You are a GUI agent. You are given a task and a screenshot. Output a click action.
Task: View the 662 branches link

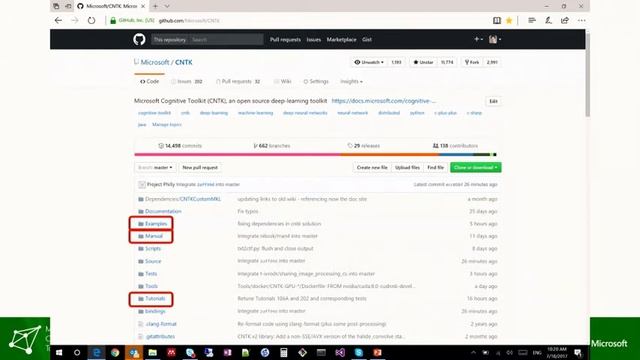[x=272, y=146]
